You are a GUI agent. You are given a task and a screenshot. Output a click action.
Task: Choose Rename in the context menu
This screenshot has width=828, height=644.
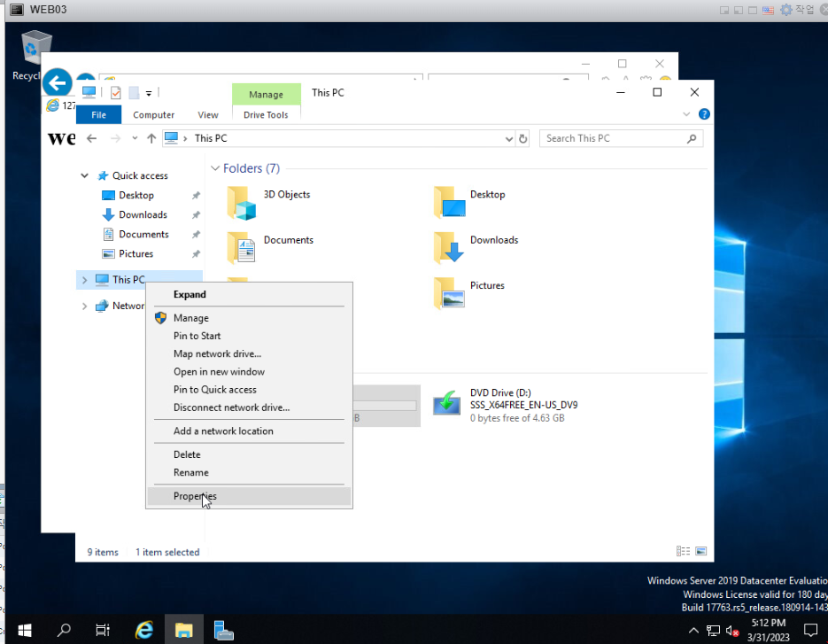(249, 472)
